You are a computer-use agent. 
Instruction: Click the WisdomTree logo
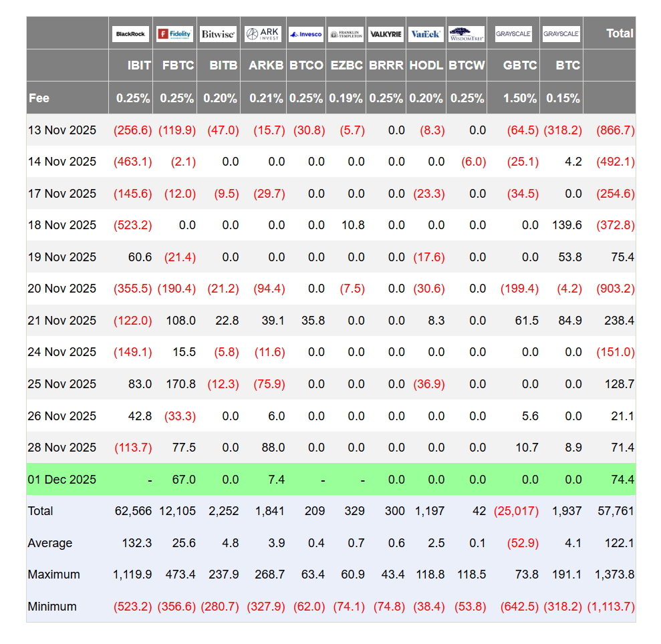pyautogui.click(x=467, y=33)
